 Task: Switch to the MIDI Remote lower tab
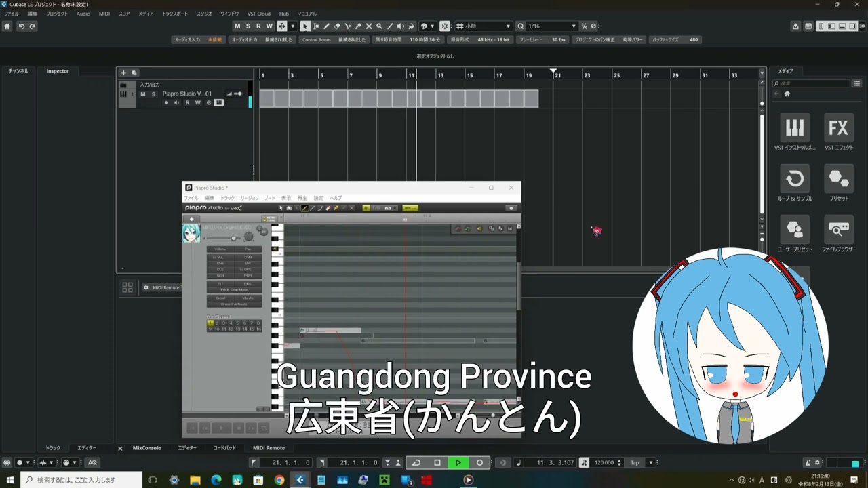269,448
